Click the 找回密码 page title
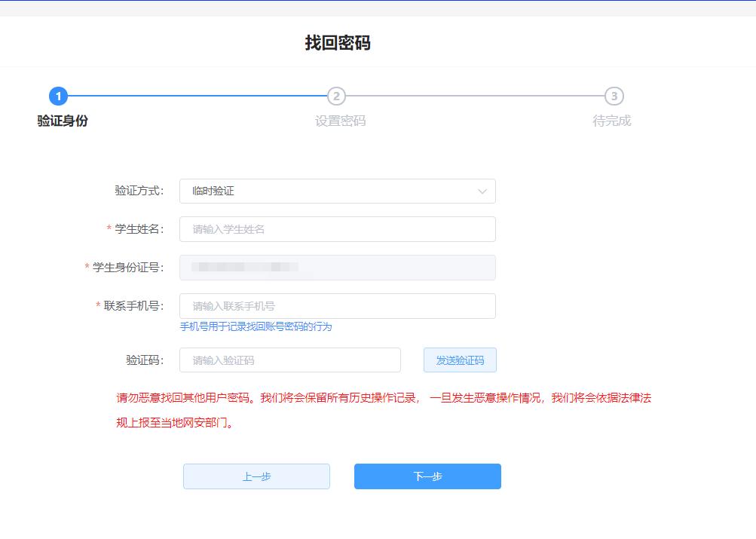This screenshot has height=539, width=756. (338, 43)
